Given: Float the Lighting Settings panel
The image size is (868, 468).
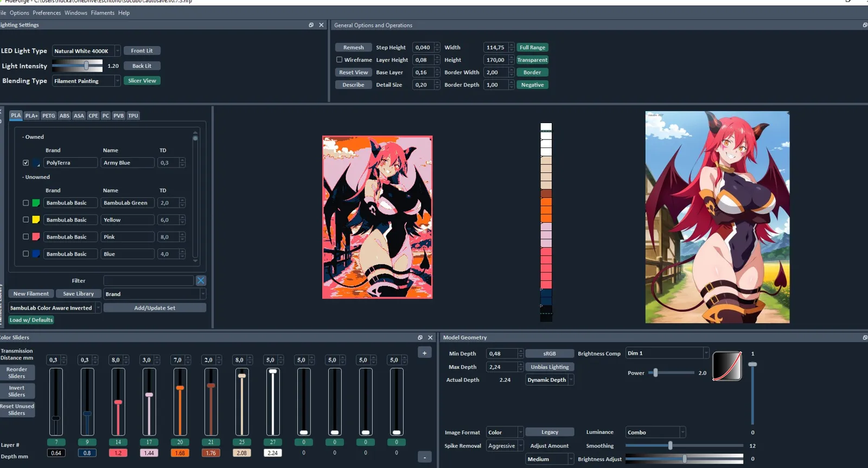Looking at the screenshot, I should click(311, 25).
